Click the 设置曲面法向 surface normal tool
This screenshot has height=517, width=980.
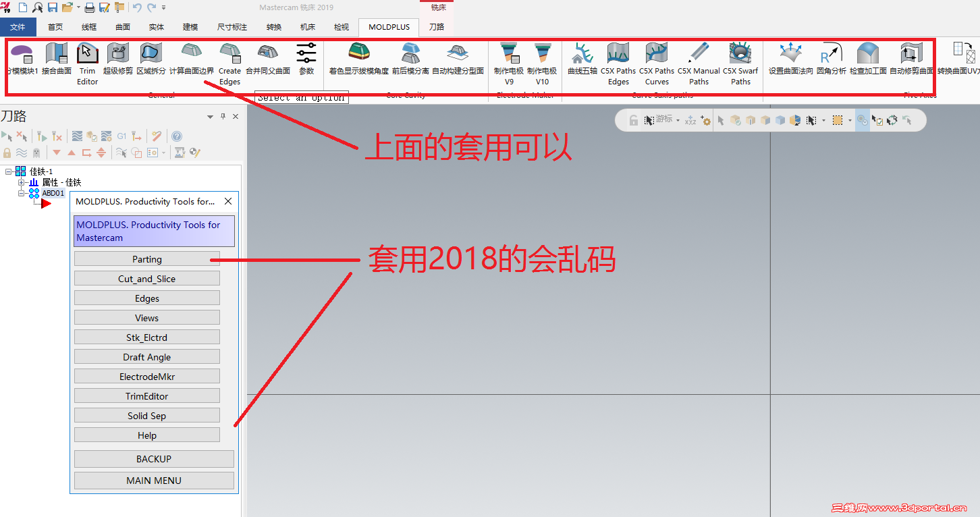click(x=791, y=59)
